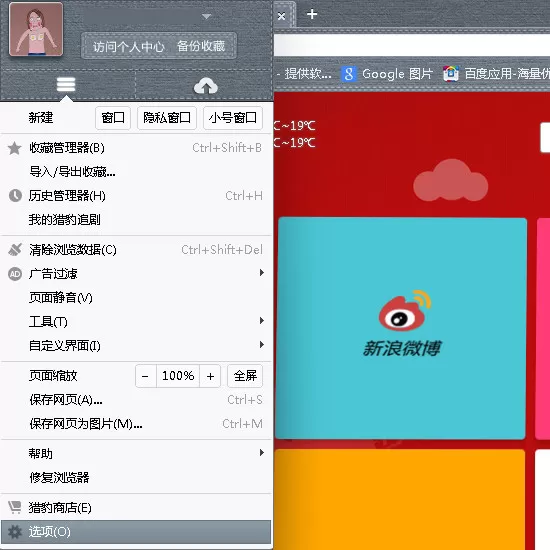The height and width of the screenshot is (550, 550).
Task: Click the gear icon of 选项
Action: point(15,532)
